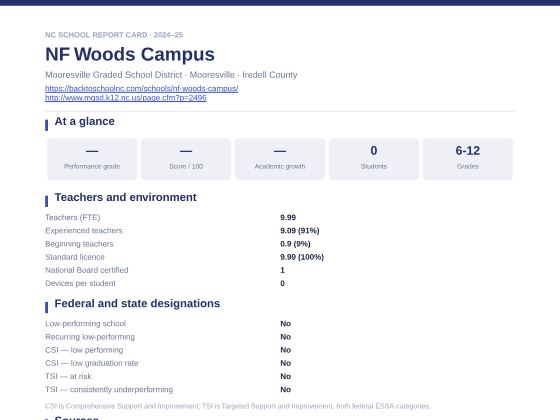Click the CSI and TSI footnote explanation
560x420 pixels.
pos(238,406)
